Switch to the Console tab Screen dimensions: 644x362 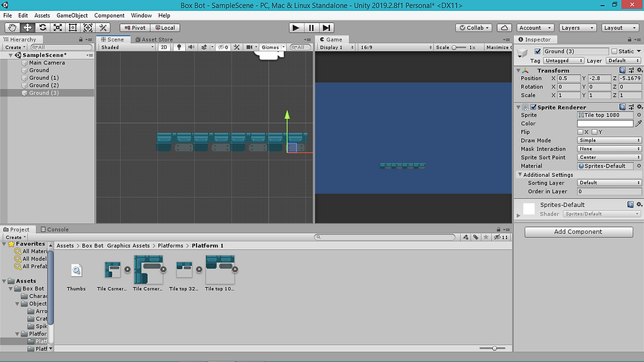pyautogui.click(x=55, y=229)
